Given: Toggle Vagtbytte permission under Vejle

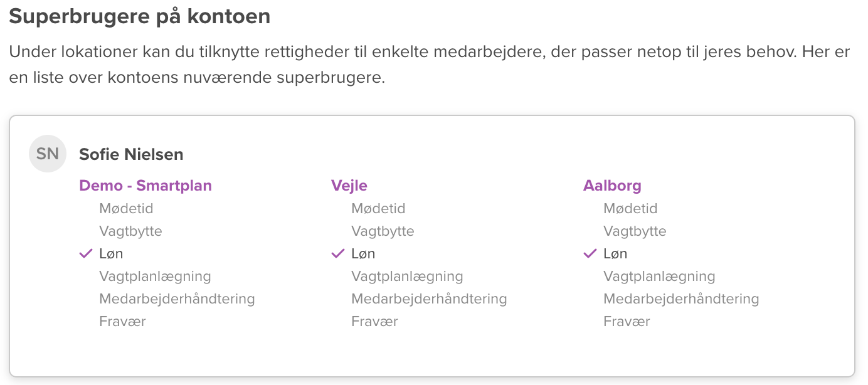Looking at the screenshot, I should point(383,231).
